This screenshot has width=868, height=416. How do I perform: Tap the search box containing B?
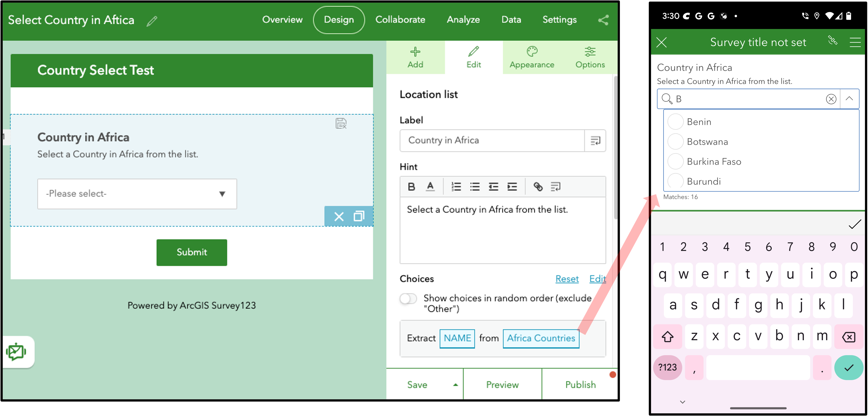(x=748, y=99)
